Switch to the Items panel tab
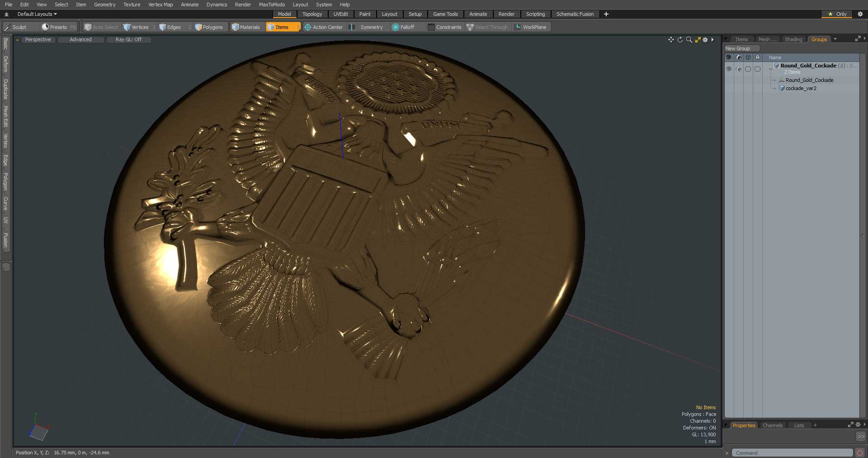The image size is (868, 458). (x=741, y=39)
